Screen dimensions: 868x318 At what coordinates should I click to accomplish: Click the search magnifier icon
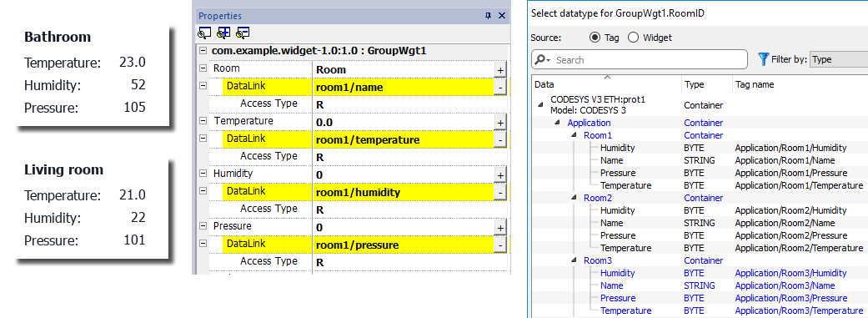pyautogui.click(x=543, y=60)
